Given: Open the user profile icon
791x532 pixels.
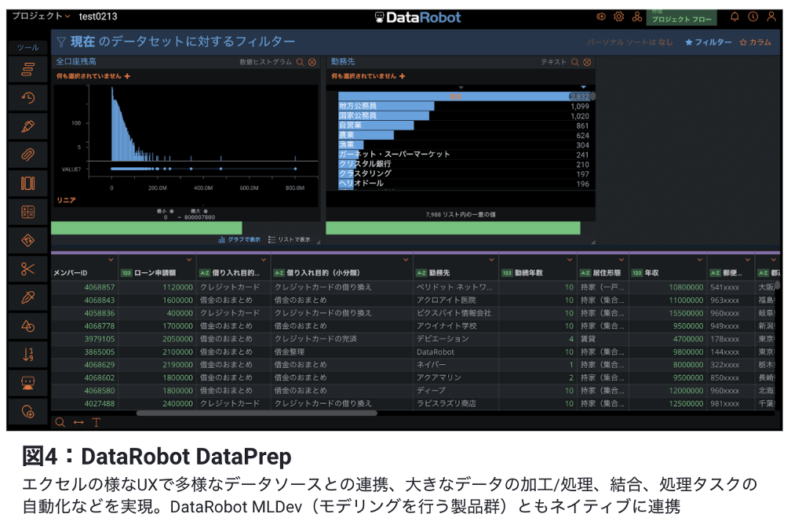Looking at the screenshot, I should (771, 16).
